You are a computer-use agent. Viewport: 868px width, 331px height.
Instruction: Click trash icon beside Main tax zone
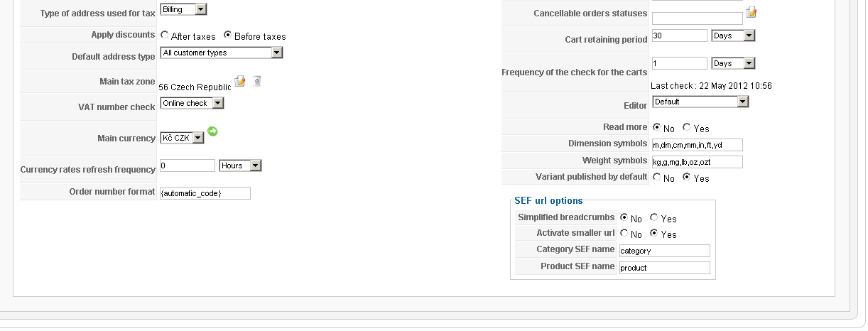[x=257, y=81]
